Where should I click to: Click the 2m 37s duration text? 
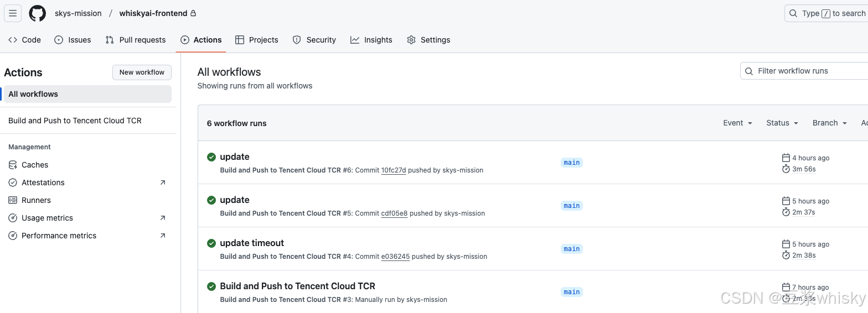tap(804, 212)
